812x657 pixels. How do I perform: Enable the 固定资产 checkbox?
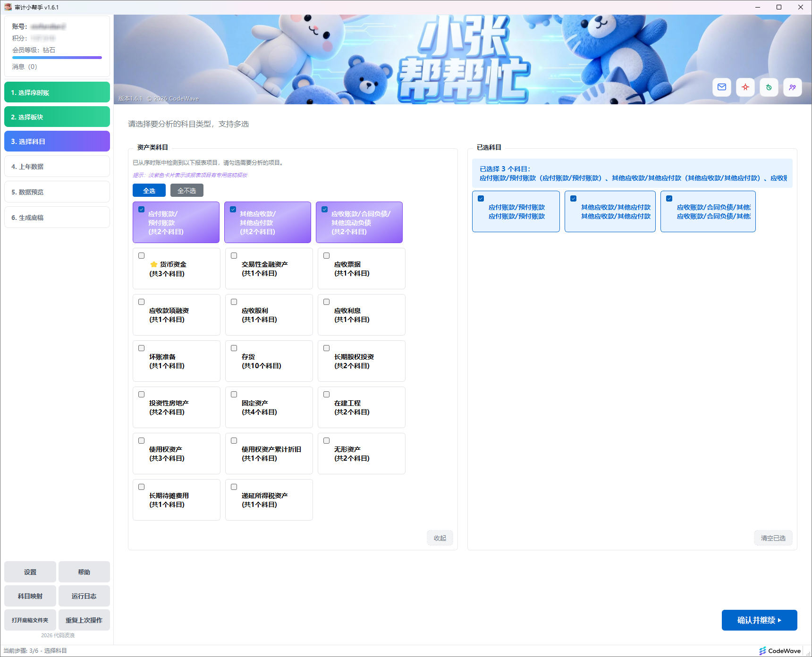point(234,395)
